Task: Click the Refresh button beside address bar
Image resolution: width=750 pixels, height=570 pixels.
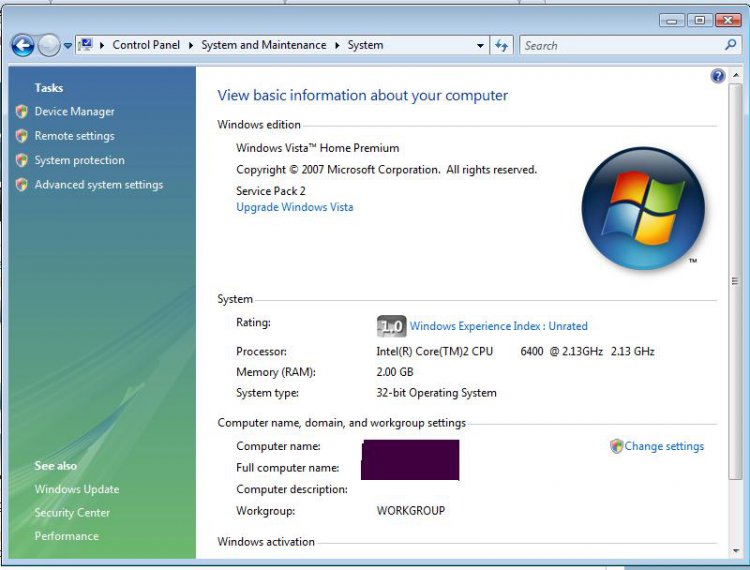Action: tap(501, 46)
